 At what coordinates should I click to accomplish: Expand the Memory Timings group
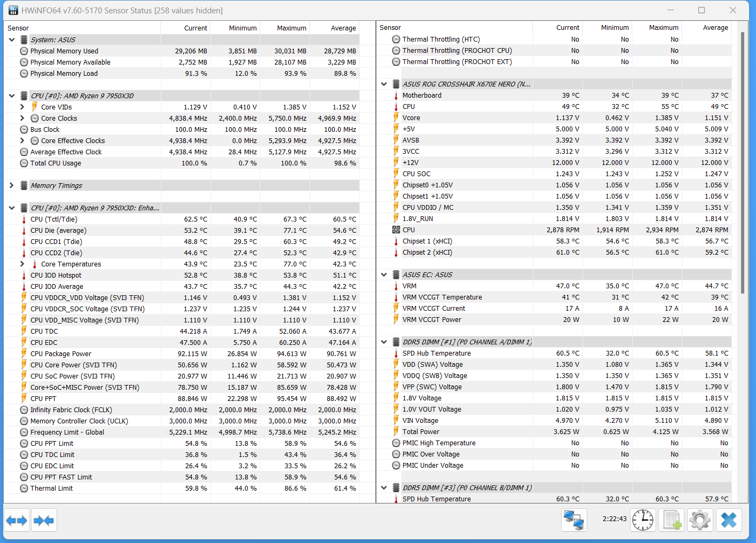pyautogui.click(x=12, y=185)
